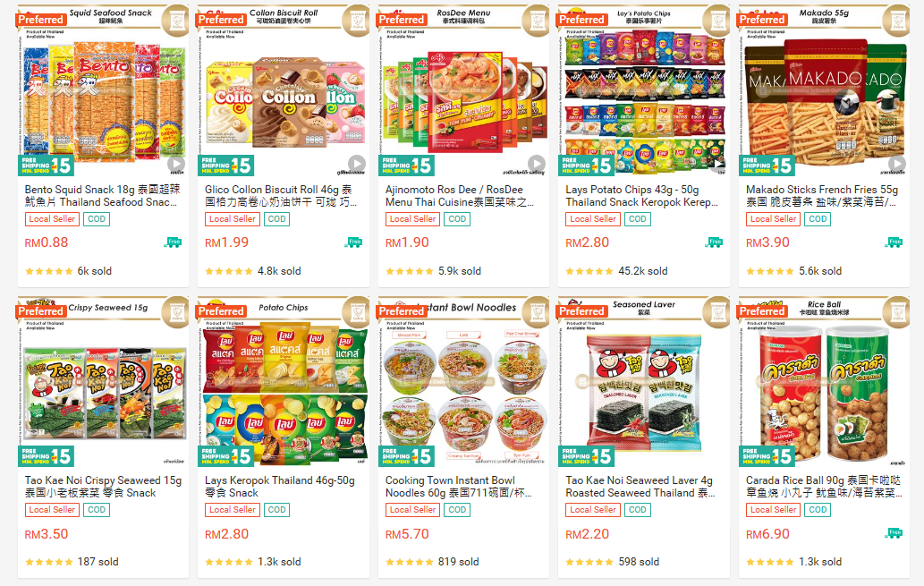Open Lays Keropok Thailand 46g-50g product title
The image size is (924, 586).
(x=280, y=487)
